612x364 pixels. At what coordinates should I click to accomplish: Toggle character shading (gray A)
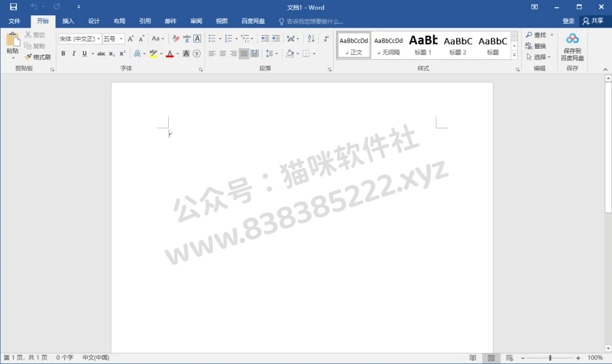pyautogui.click(x=186, y=53)
